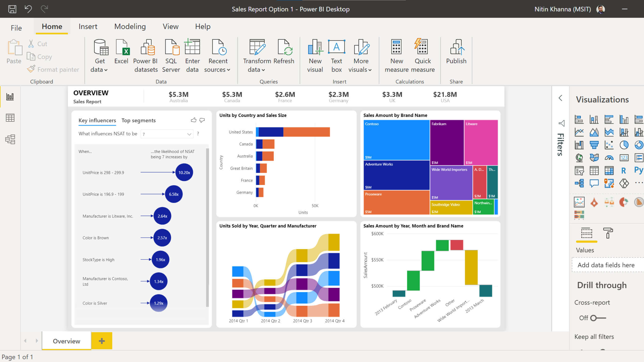The height and width of the screenshot is (362, 644).
Task: Switch to Top segments tab
Action: [x=138, y=120]
